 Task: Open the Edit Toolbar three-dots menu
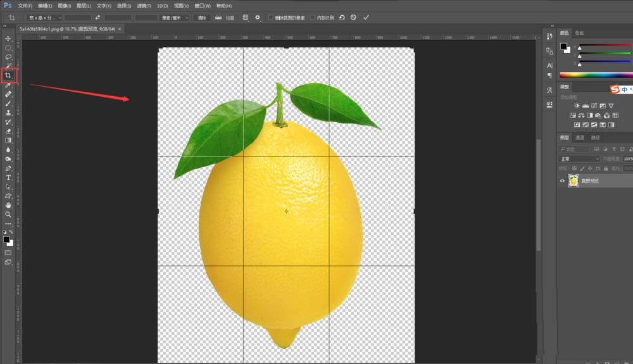(8, 223)
